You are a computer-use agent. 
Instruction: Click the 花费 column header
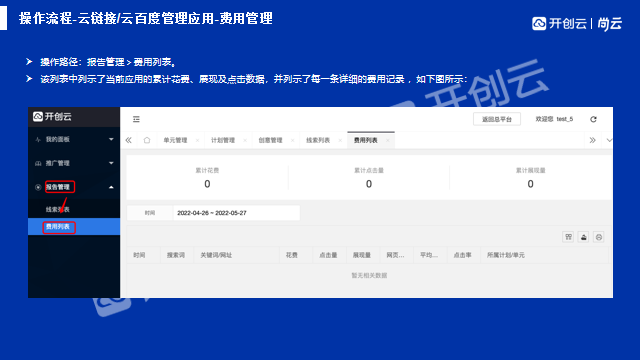(291, 255)
